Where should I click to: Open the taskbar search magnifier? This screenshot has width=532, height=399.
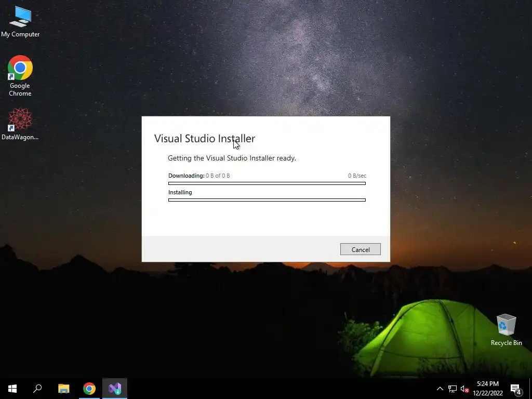37,389
